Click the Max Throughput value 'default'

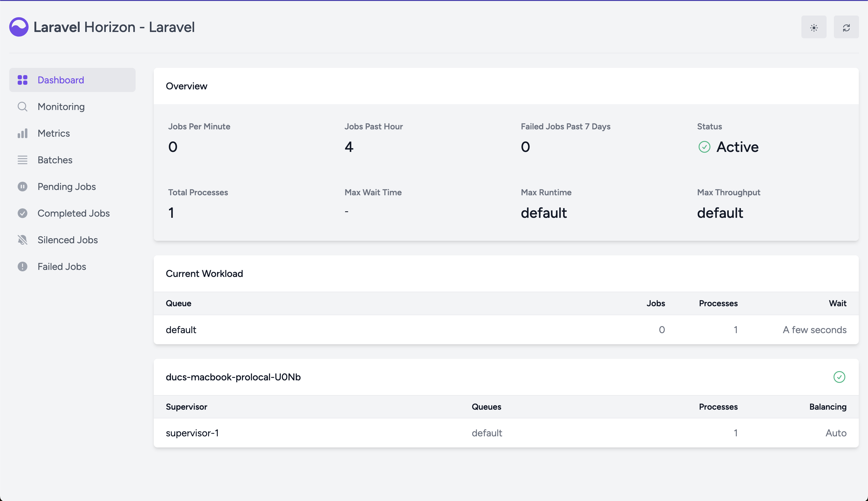tap(720, 213)
